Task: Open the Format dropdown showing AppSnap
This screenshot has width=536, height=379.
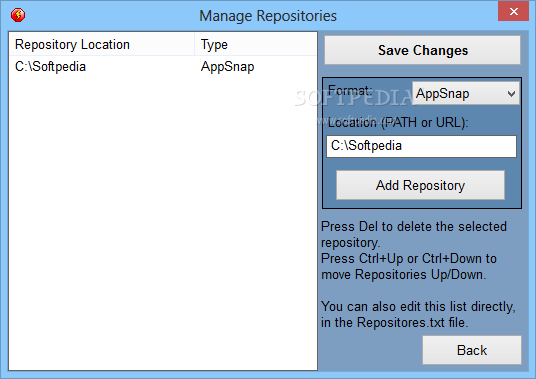Action: [466, 93]
